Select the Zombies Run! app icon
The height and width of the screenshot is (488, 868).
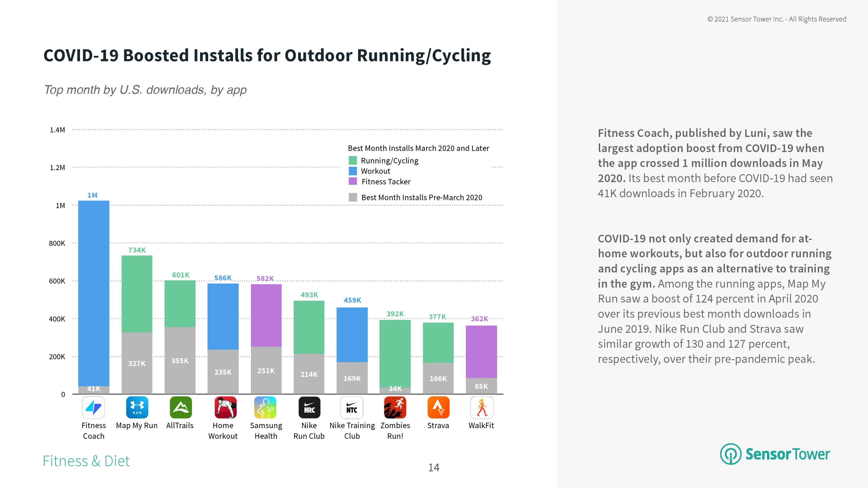395,408
